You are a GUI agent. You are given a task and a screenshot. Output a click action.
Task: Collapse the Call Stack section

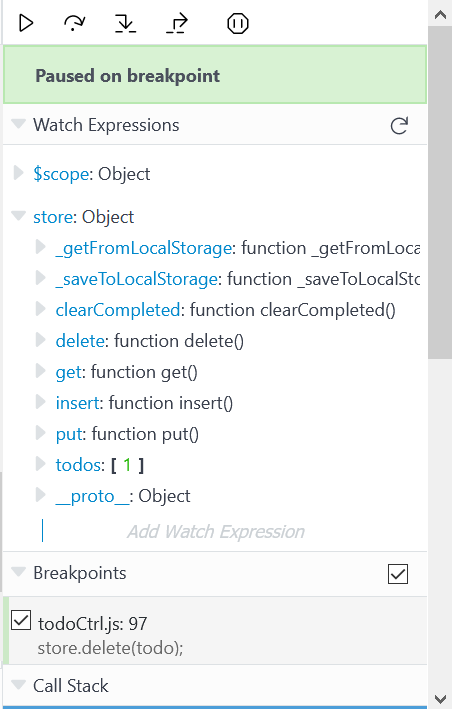tap(19, 685)
